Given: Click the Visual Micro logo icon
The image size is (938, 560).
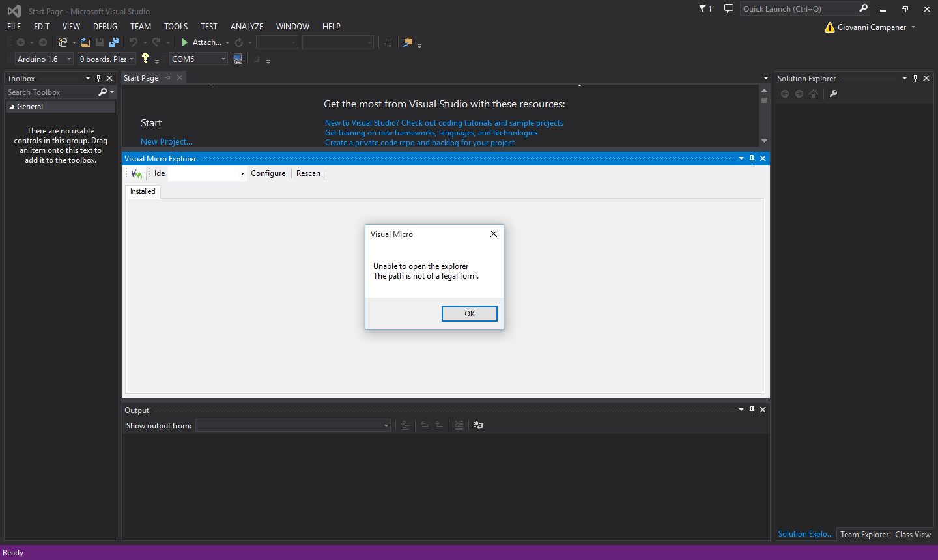Looking at the screenshot, I should click(137, 173).
